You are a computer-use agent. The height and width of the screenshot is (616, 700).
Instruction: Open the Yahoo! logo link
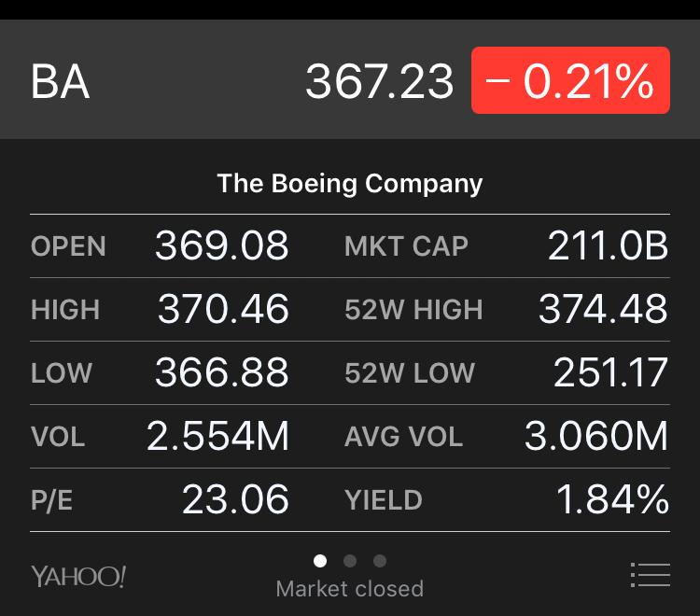coord(78,576)
